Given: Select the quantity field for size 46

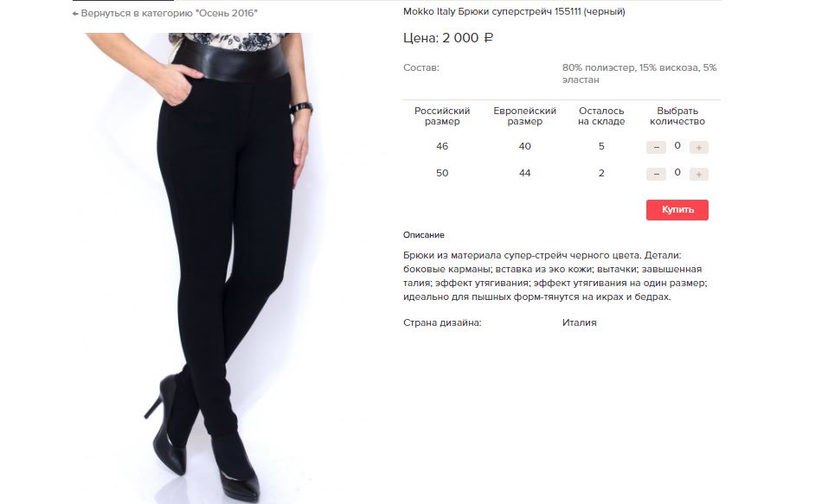Looking at the screenshot, I should point(677,145).
